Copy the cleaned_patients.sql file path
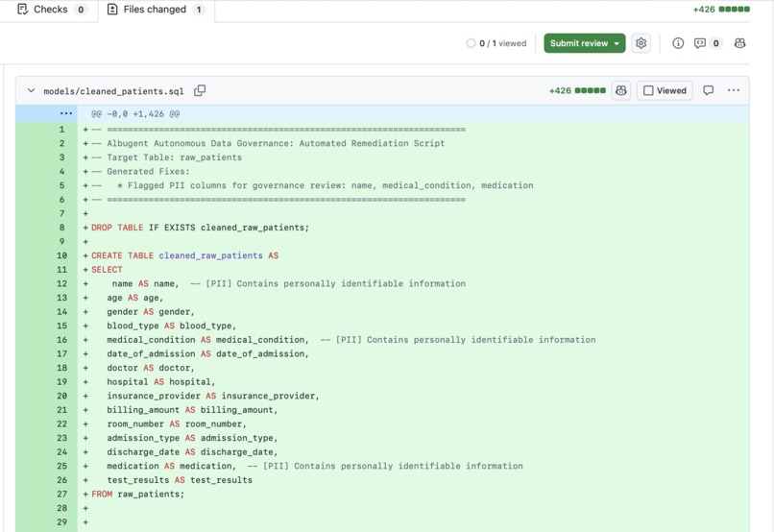 click(x=200, y=91)
